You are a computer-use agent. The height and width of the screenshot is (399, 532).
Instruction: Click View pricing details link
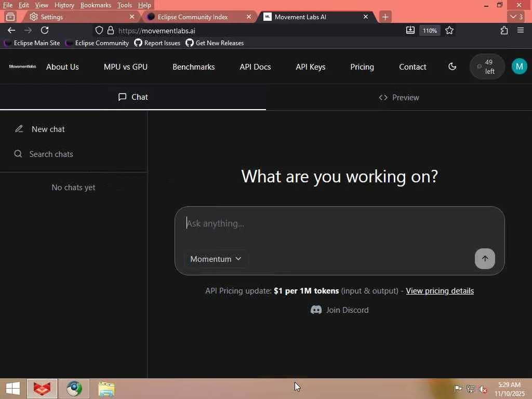click(440, 291)
